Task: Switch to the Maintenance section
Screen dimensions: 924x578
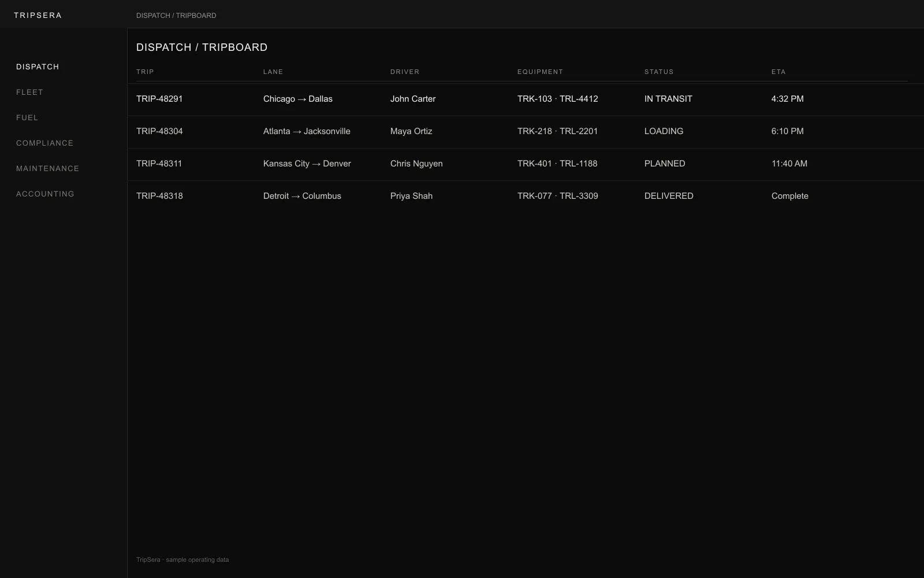Action: pos(47,169)
